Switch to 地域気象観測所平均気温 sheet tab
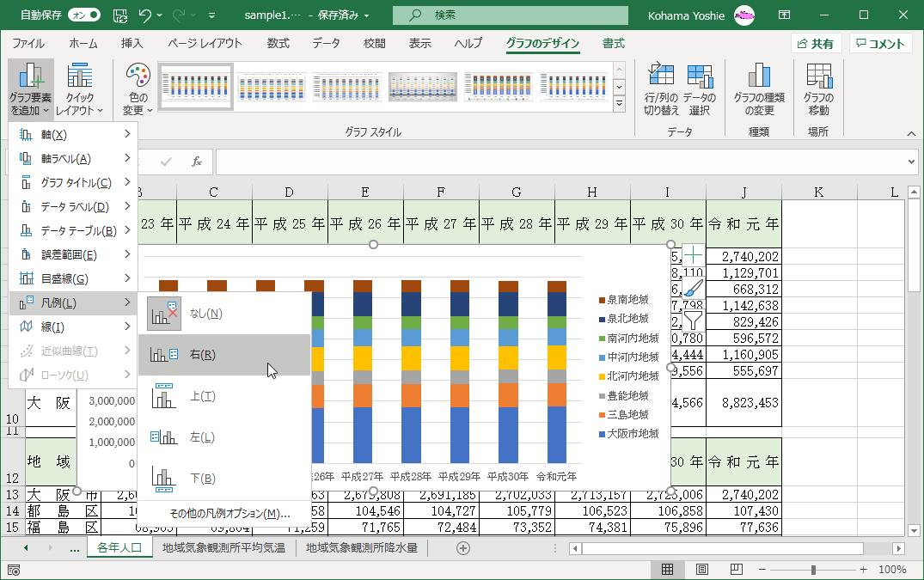The width and height of the screenshot is (924, 580). coord(223,547)
